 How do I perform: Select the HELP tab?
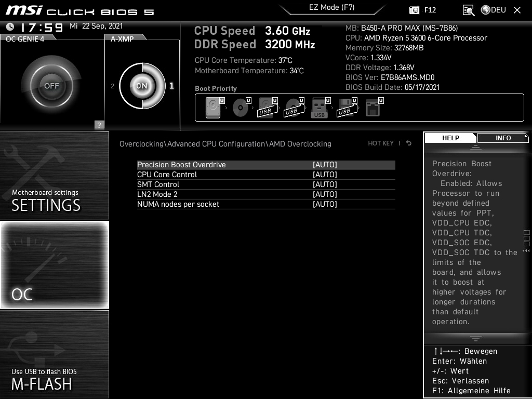[x=450, y=138]
